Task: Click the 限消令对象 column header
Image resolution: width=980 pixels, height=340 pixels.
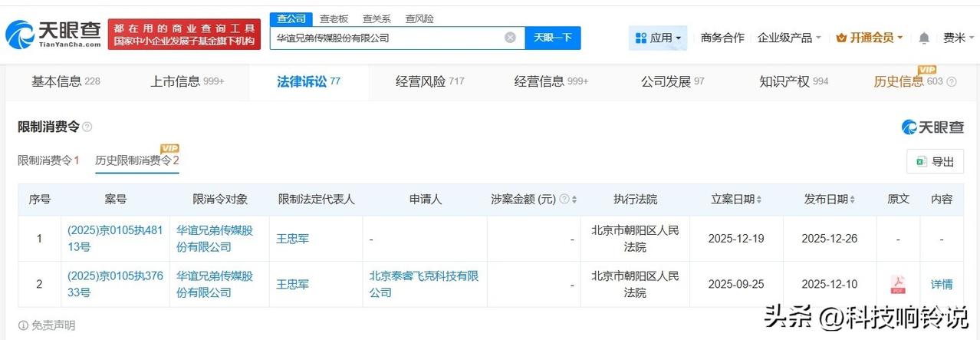Action: tap(220, 200)
